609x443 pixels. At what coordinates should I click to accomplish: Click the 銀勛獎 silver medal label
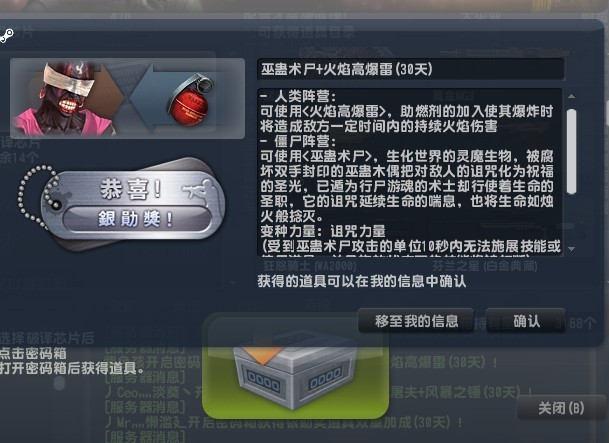tap(136, 219)
